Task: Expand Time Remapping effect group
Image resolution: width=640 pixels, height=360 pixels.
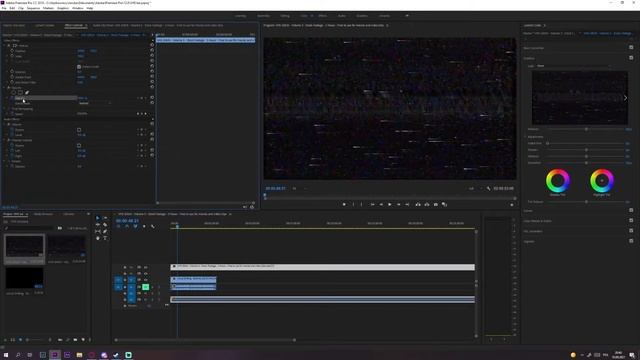Action: pyautogui.click(x=5, y=109)
